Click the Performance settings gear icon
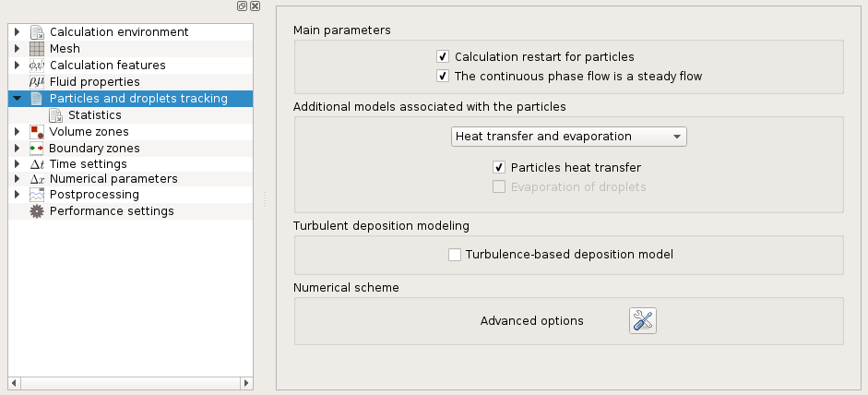Screen dimensions: 868x395 [37, 211]
